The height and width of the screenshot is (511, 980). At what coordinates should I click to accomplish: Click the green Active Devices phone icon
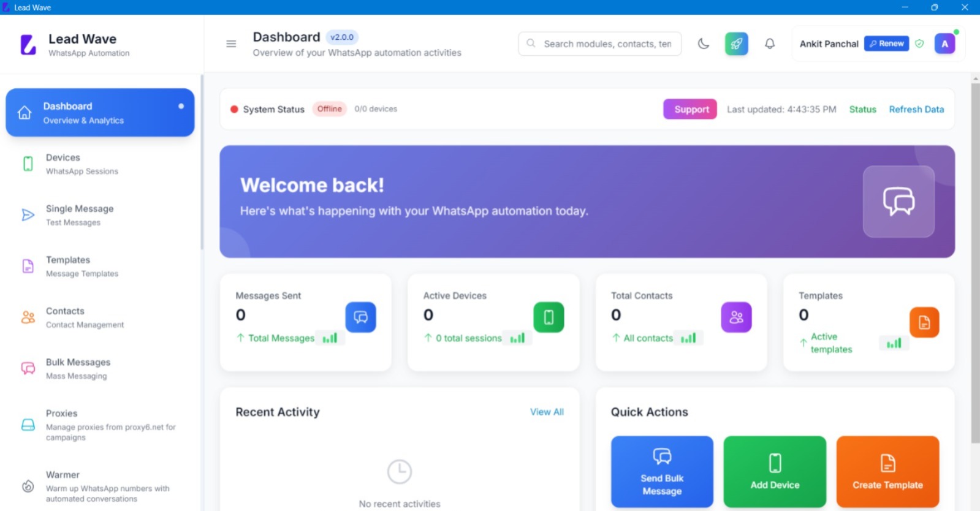[x=549, y=317]
